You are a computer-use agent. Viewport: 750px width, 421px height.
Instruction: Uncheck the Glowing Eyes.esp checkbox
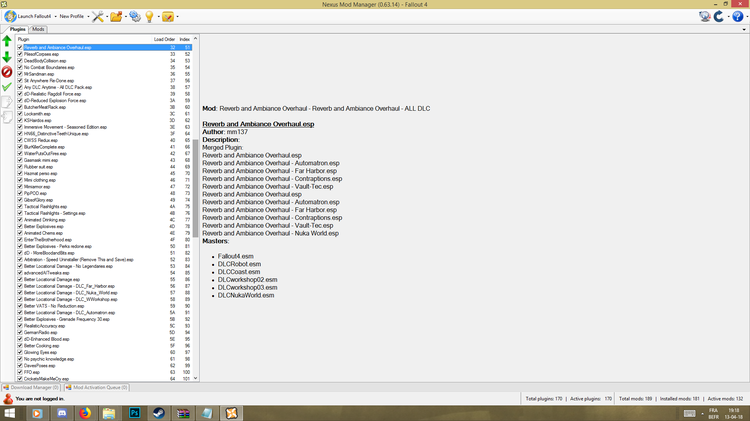tap(20, 352)
